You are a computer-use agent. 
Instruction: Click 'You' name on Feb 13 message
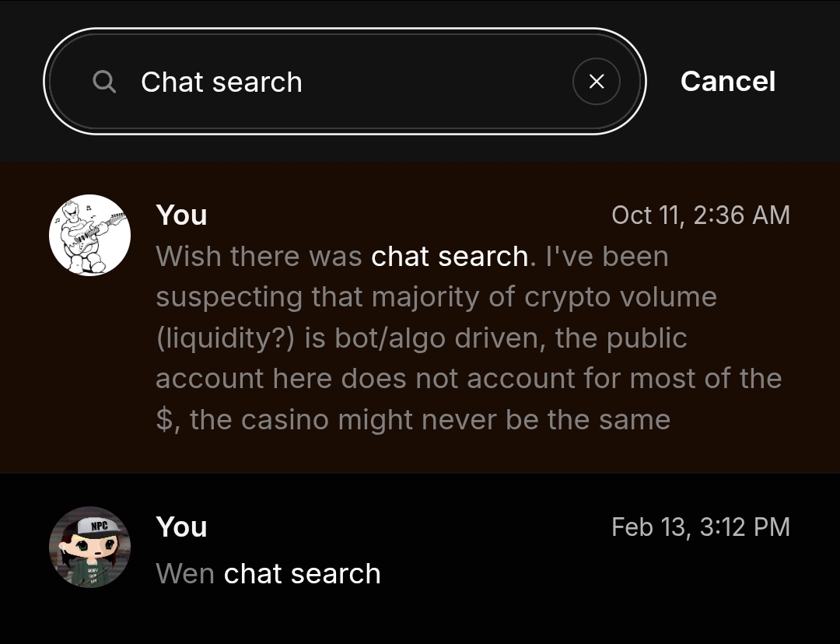click(181, 527)
